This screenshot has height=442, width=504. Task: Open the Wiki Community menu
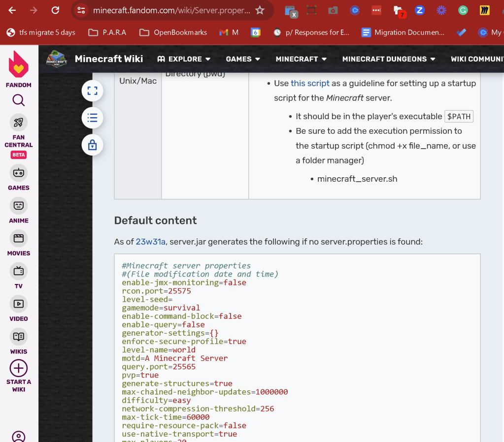coord(477,59)
